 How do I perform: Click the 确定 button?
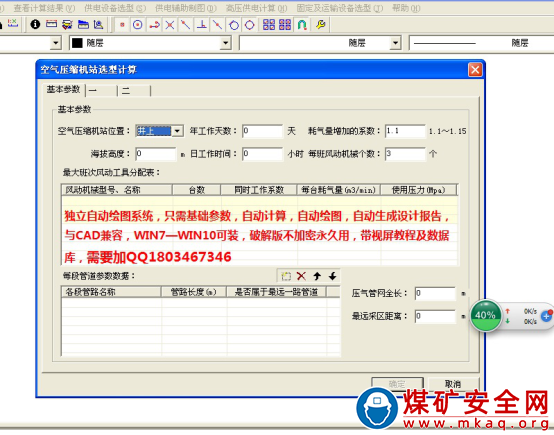point(397,384)
